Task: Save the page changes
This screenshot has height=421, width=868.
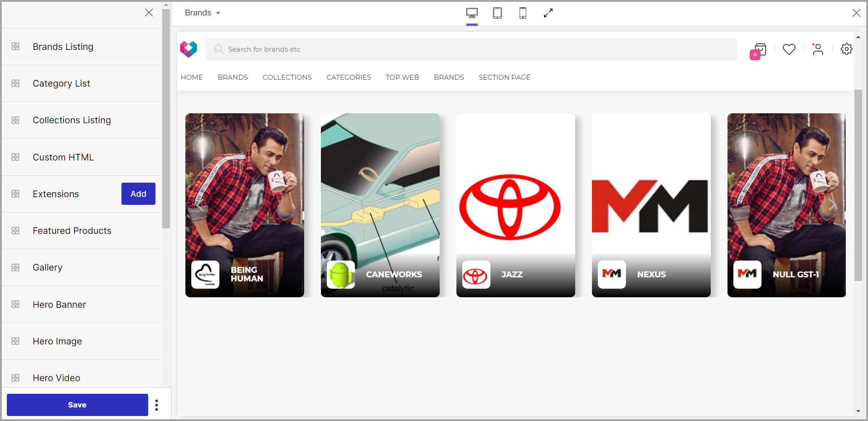Action: [x=78, y=405]
